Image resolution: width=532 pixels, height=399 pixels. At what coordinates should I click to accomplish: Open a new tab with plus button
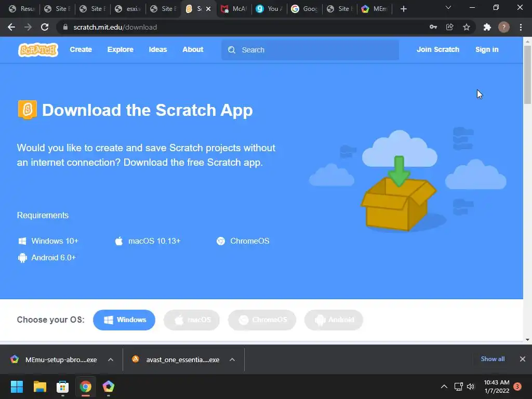click(403, 9)
